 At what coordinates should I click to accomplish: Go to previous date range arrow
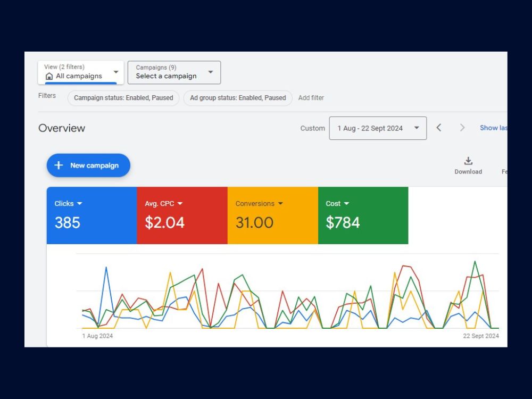[439, 128]
